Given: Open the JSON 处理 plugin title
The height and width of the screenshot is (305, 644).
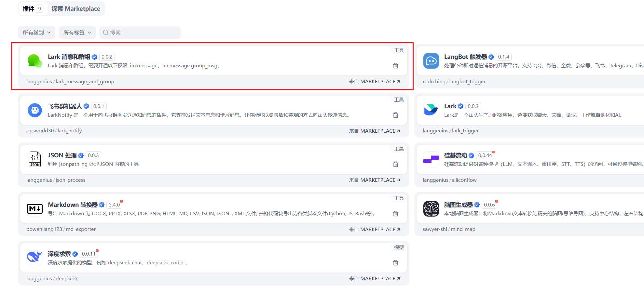Looking at the screenshot, I should click(x=62, y=155).
